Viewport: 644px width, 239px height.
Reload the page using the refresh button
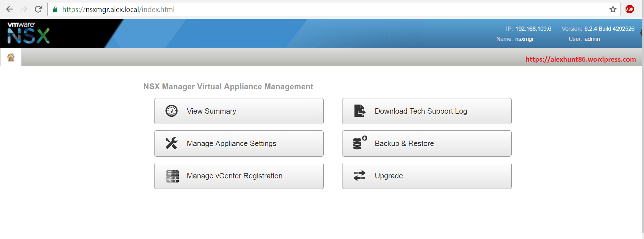point(38,9)
